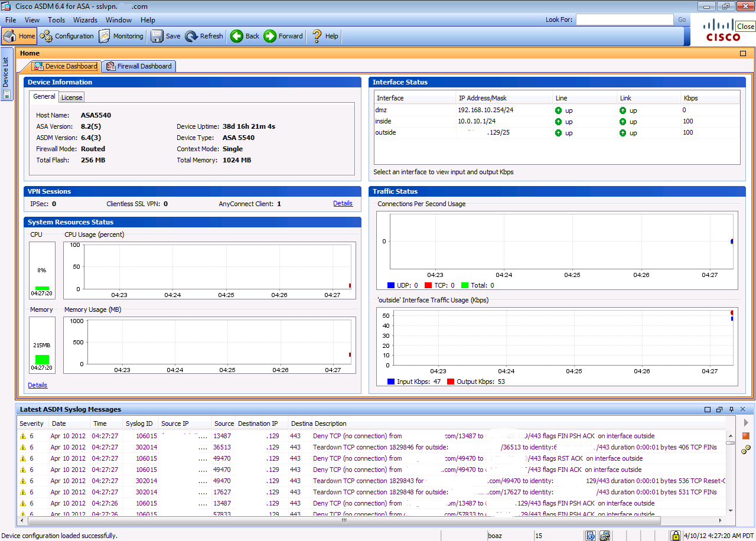Open Help from the toolbar
Screen dimensions: 756x541
(x=324, y=35)
